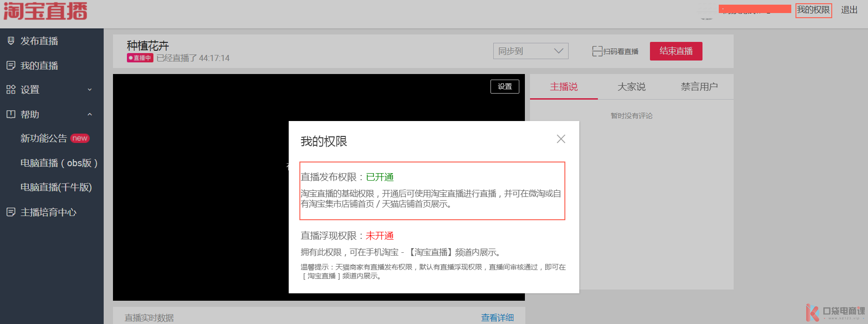
Task: Click the 帮助 book icon in sidebar
Action: (x=11, y=115)
